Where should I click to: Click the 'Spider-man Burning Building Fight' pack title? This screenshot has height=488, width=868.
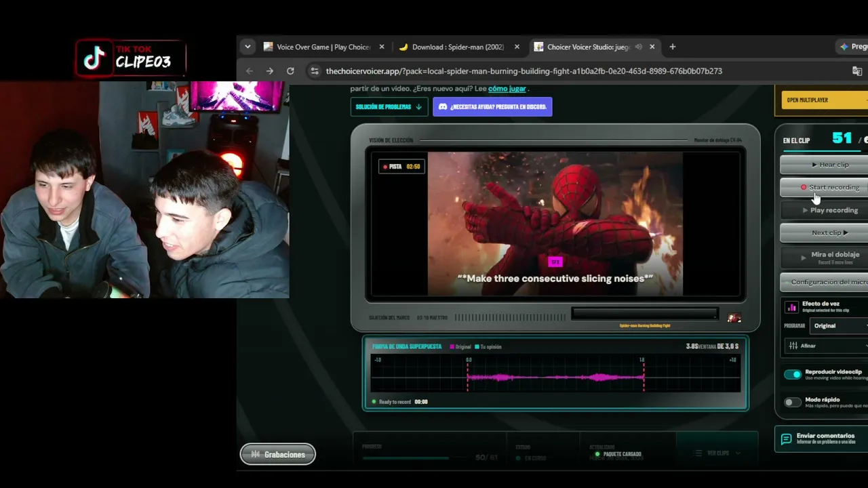click(645, 325)
